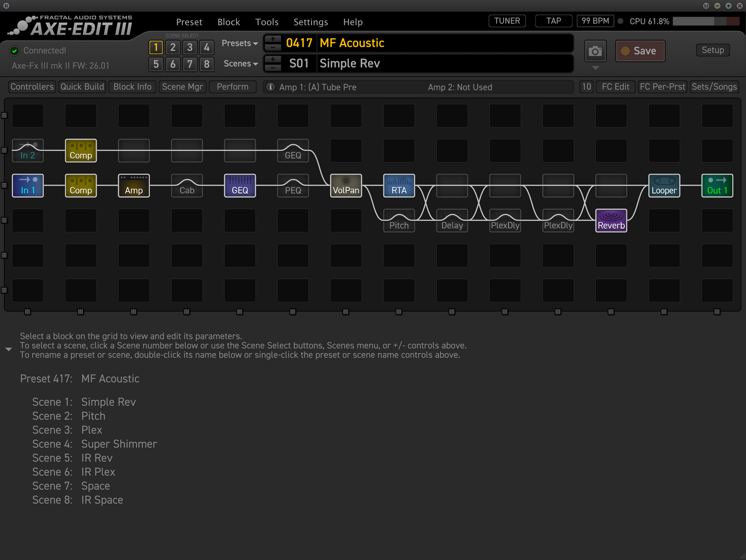Viewport: 746px width, 560px height.
Task: Increment preset with plus stepper
Action: [273, 39]
